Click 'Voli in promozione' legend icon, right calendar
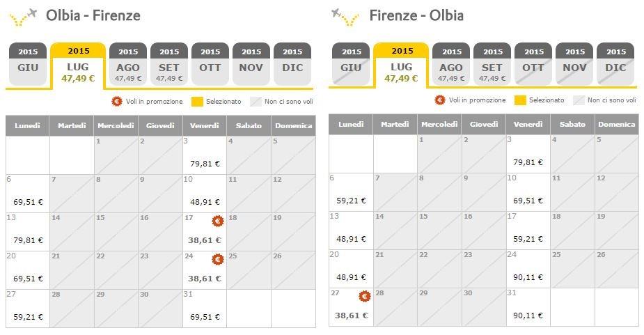 pyautogui.click(x=440, y=100)
